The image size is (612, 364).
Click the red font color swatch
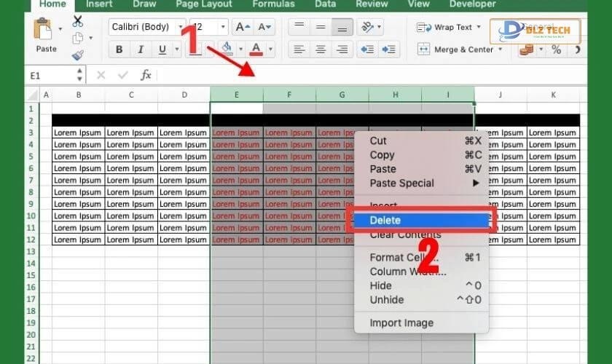(x=256, y=50)
